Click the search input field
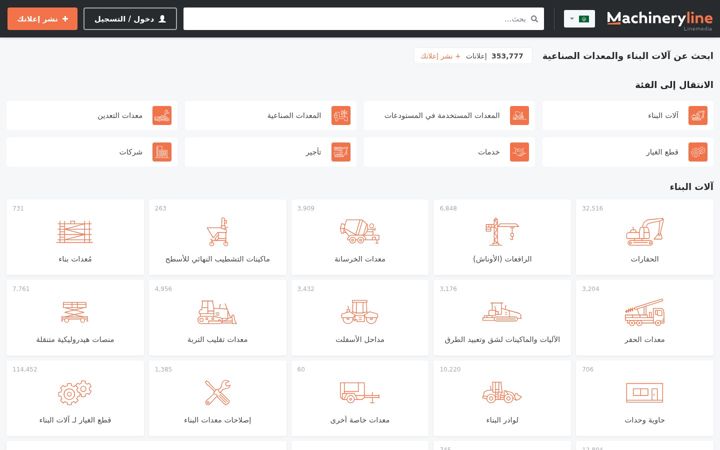 [363, 19]
